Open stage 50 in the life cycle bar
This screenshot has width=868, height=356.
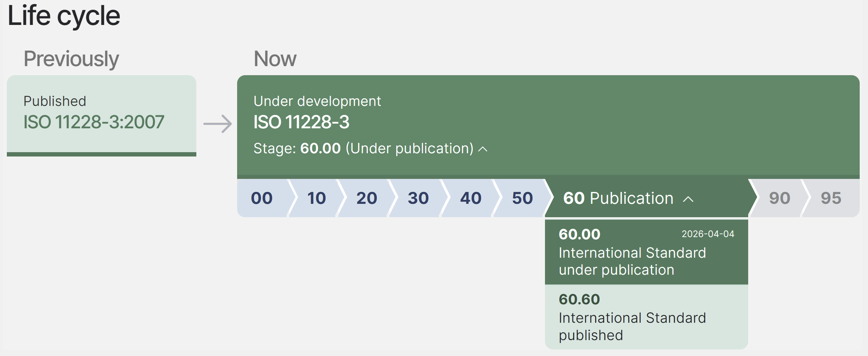click(x=522, y=198)
